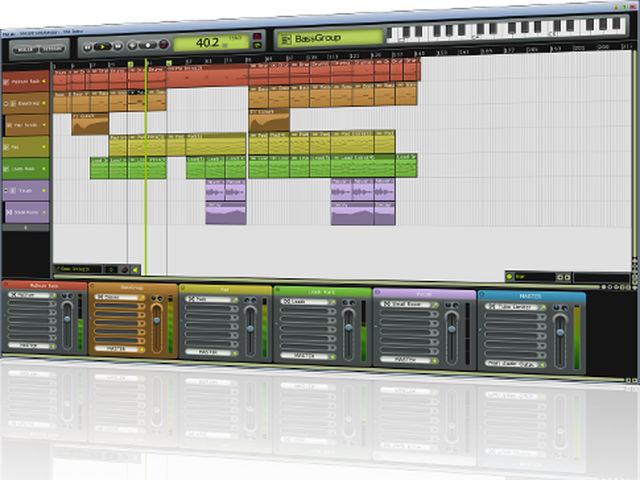Click edit arrow beside Pad plugin slot
This screenshot has width=640, height=480.
click(x=235, y=300)
